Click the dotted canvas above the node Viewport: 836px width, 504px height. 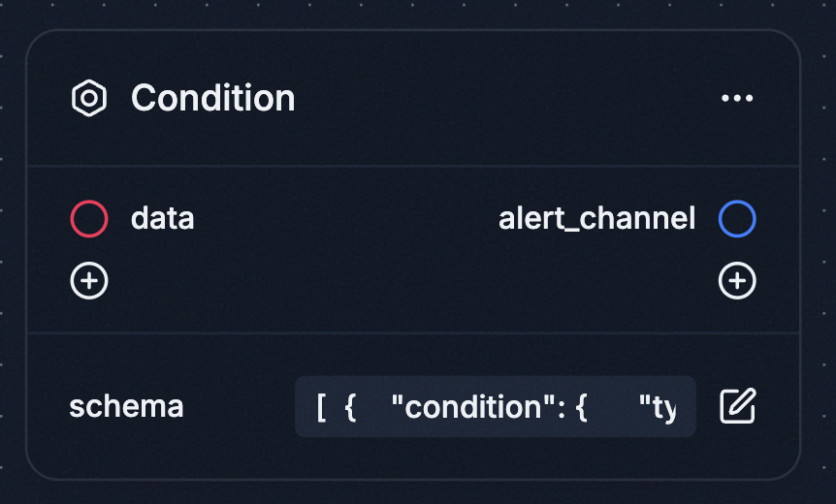click(413, 14)
